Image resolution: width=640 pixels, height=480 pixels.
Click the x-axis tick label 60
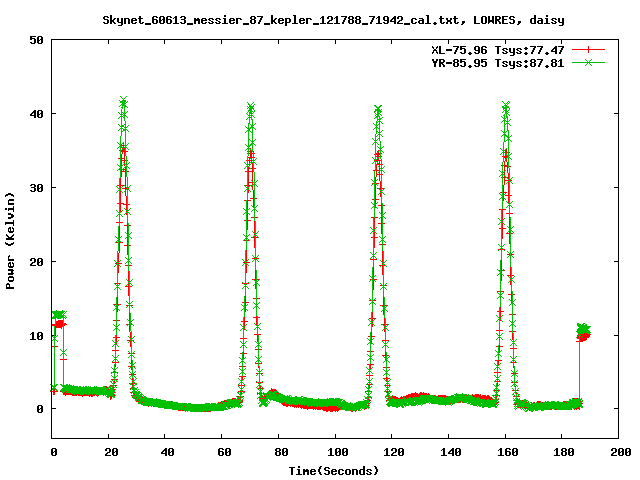click(x=224, y=452)
